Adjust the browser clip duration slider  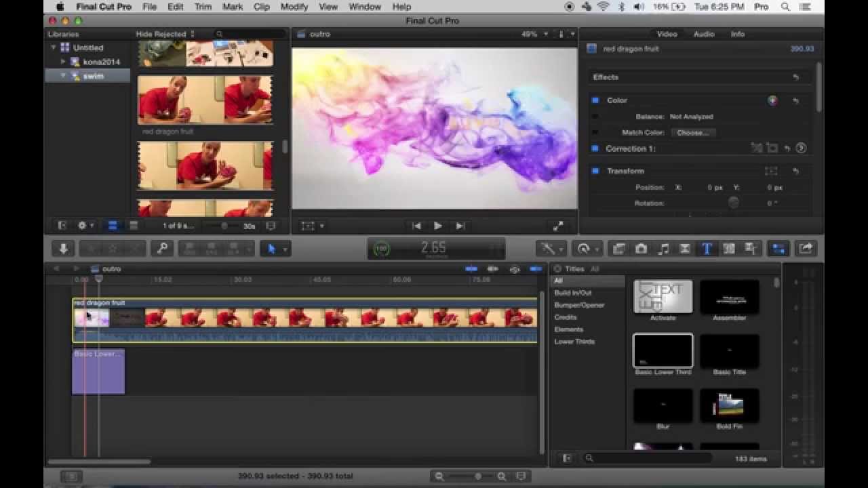point(225,226)
